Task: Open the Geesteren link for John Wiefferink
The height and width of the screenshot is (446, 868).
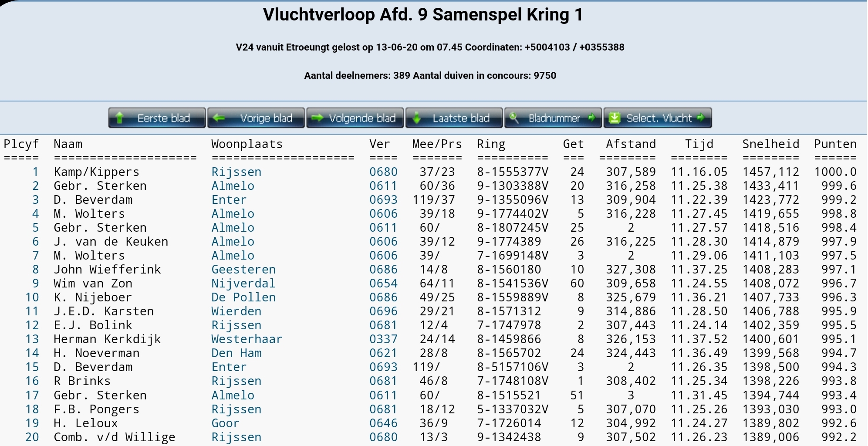Action: [243, 270]
